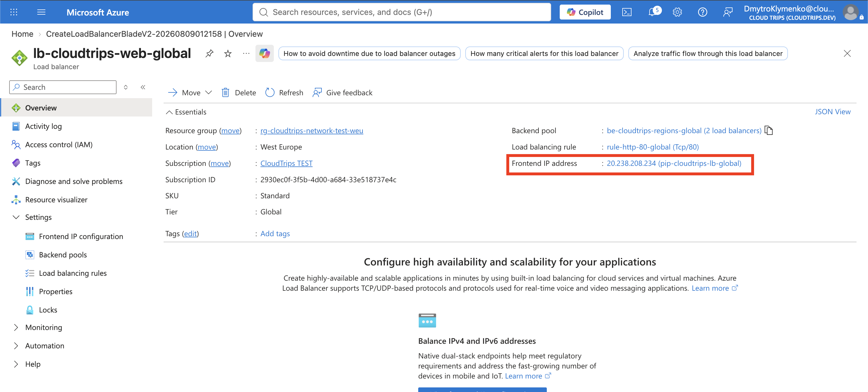
Task: Click move link next to Resource group
Action: click(x=230, y=130)
